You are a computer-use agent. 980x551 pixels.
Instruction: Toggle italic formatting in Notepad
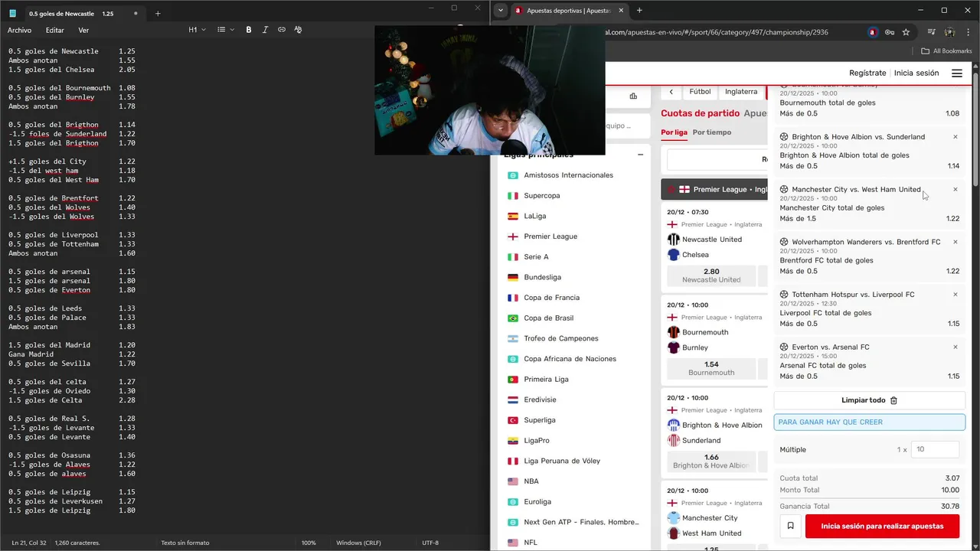pos(265,30)
